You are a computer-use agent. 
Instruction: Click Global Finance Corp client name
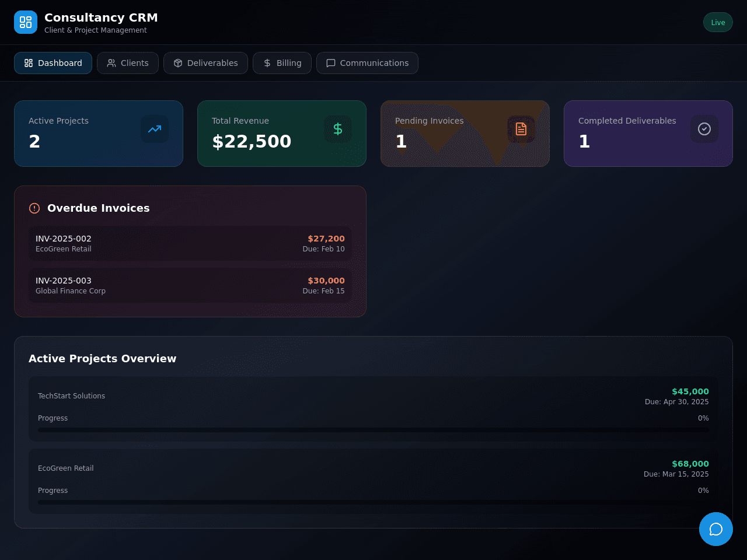[x=71, y=291]
